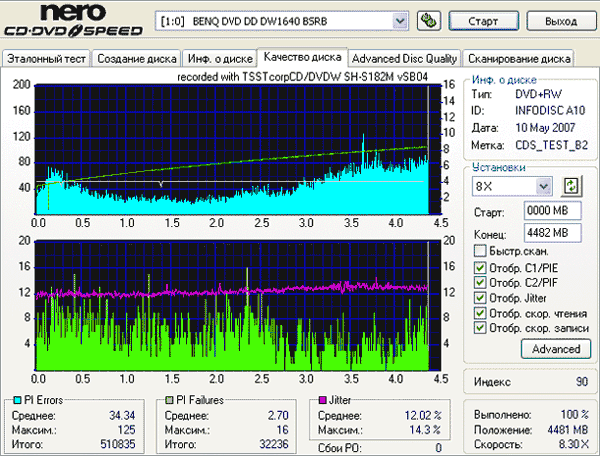Image resolution: width=600 pixels, height=456 pixels.
Task: Click the Jitter average value 12.02 %
Action: (x=423, y=415)
